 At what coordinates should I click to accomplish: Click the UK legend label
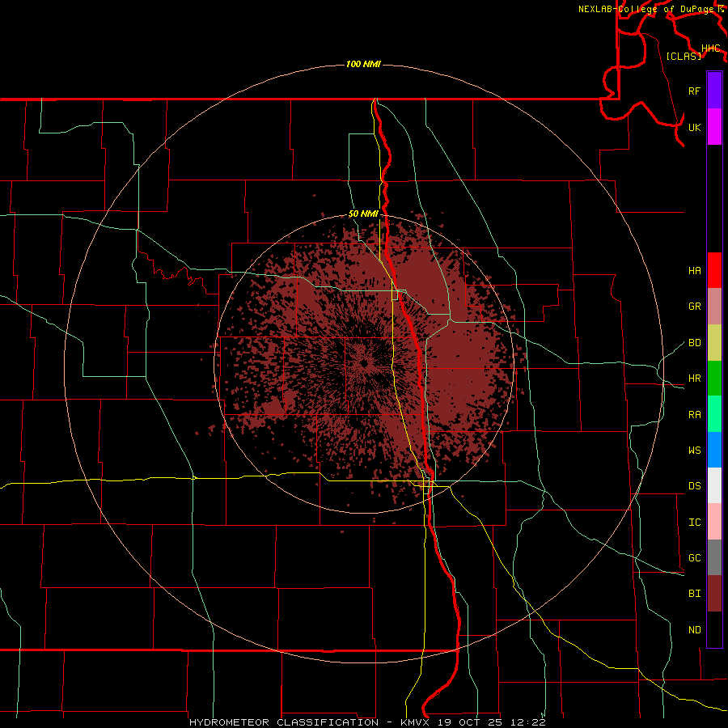pyautogui.click(x=694, y=127)
